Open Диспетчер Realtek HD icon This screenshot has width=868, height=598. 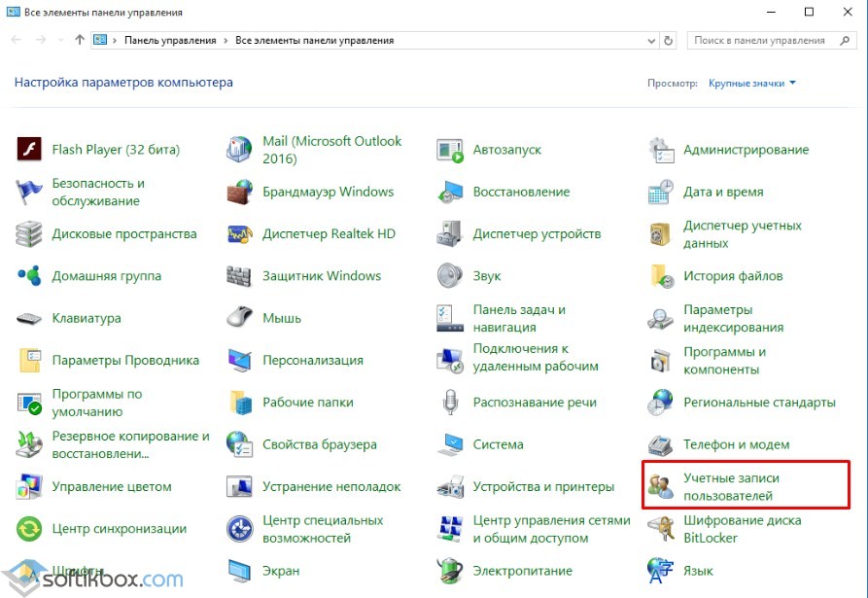coord(239,234)
